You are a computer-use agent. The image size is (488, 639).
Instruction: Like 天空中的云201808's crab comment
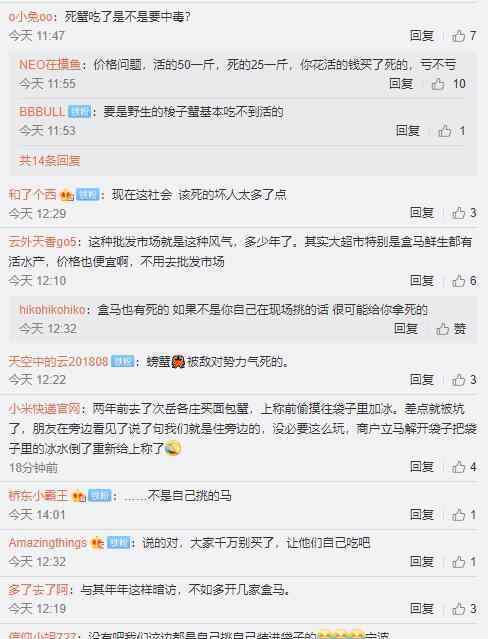click(x=464, y=380)
